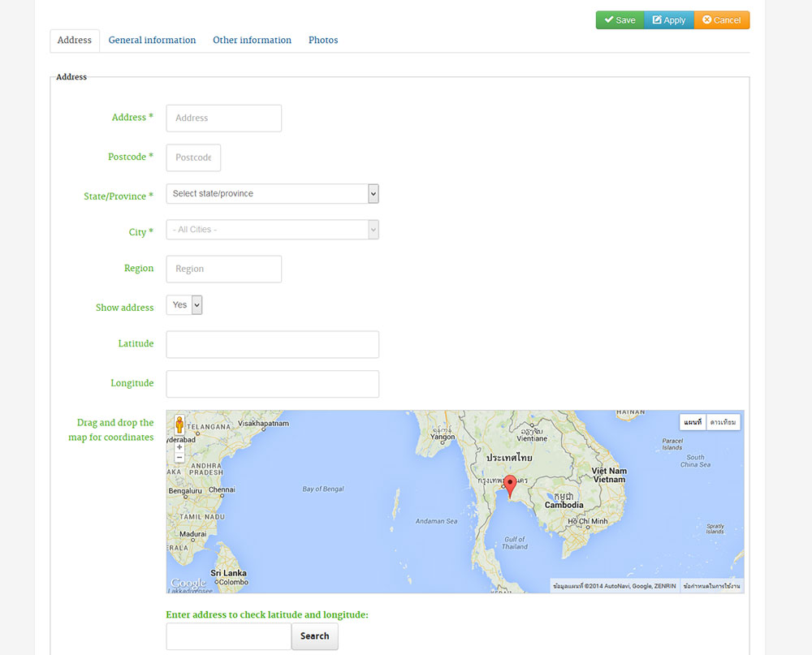Click the Google logo on map
Image resolution: width=812 pixels, height=655 pixels.
188,583
